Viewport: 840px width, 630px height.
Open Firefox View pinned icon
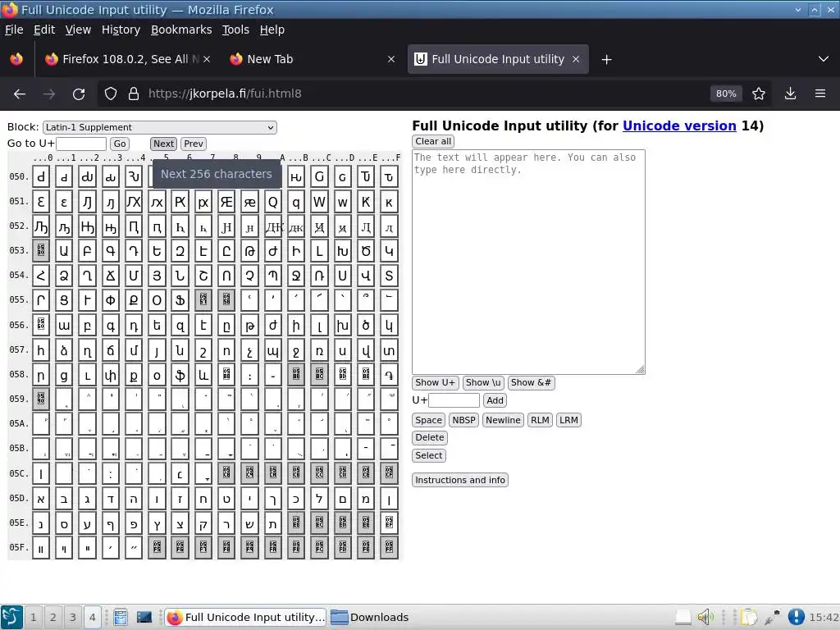(16, 59)
